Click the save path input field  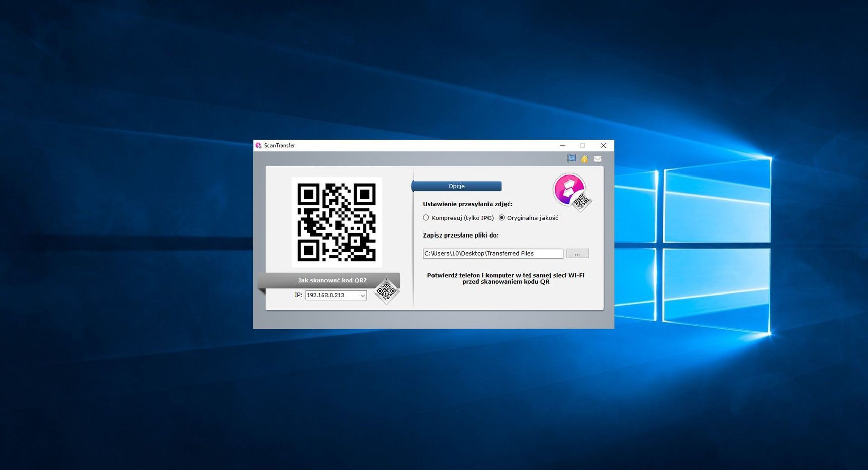point(493,254)
